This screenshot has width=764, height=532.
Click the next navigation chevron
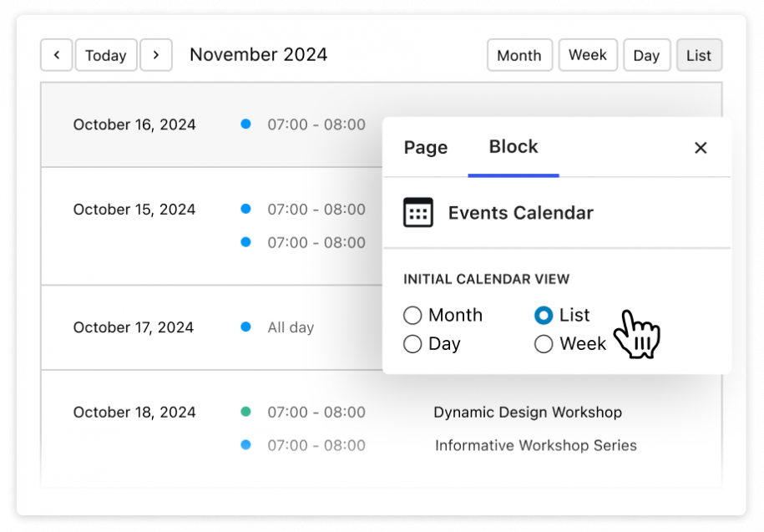click(156, 54)
